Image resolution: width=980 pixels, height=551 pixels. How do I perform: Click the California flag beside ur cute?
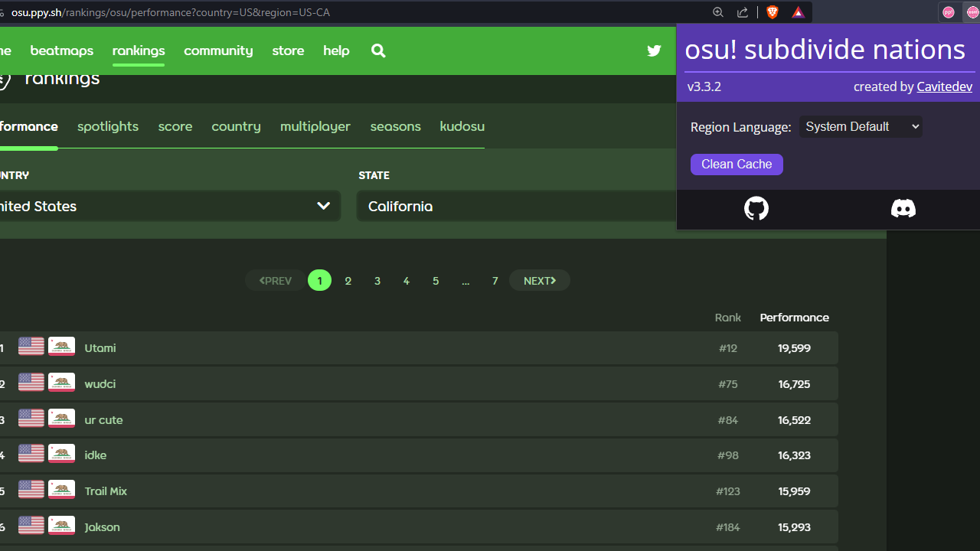(x=61, y=419)
